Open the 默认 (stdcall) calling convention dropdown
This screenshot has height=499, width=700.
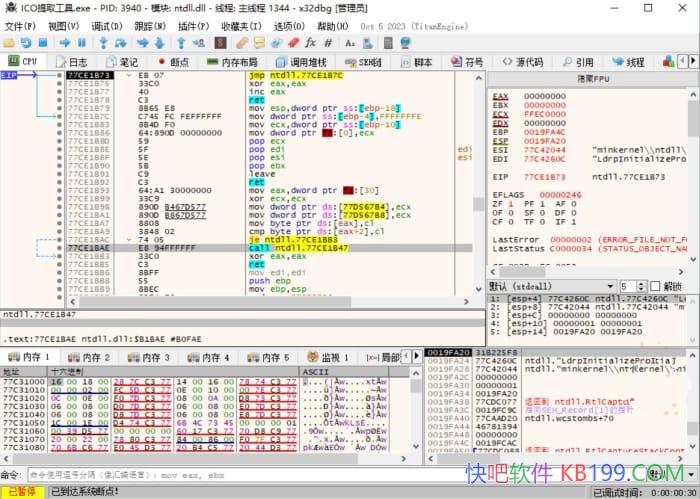pyautogui.click(x=549, y=285)
